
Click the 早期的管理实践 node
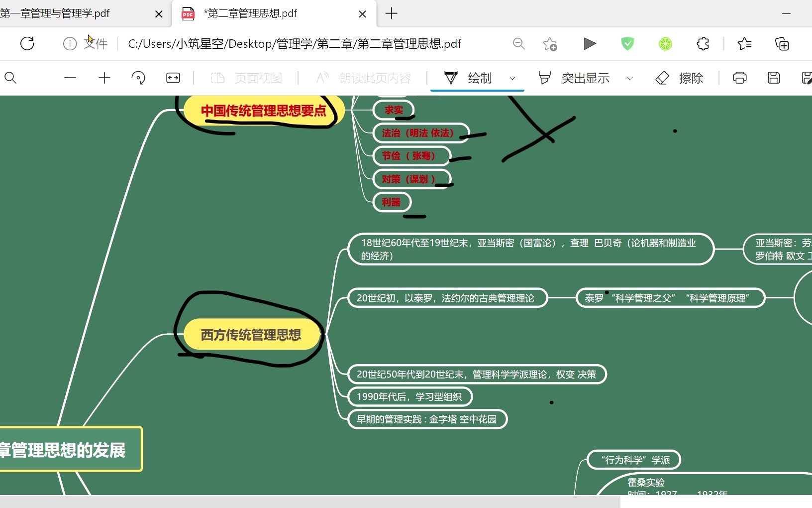click(x=427, y=419)
